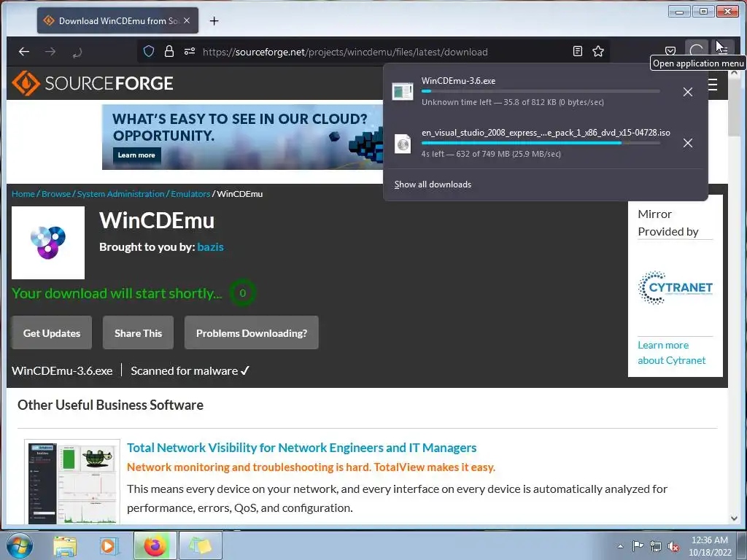
Task: Click WinCDEmu-3.6.exe download entry name
Action: 458,81
